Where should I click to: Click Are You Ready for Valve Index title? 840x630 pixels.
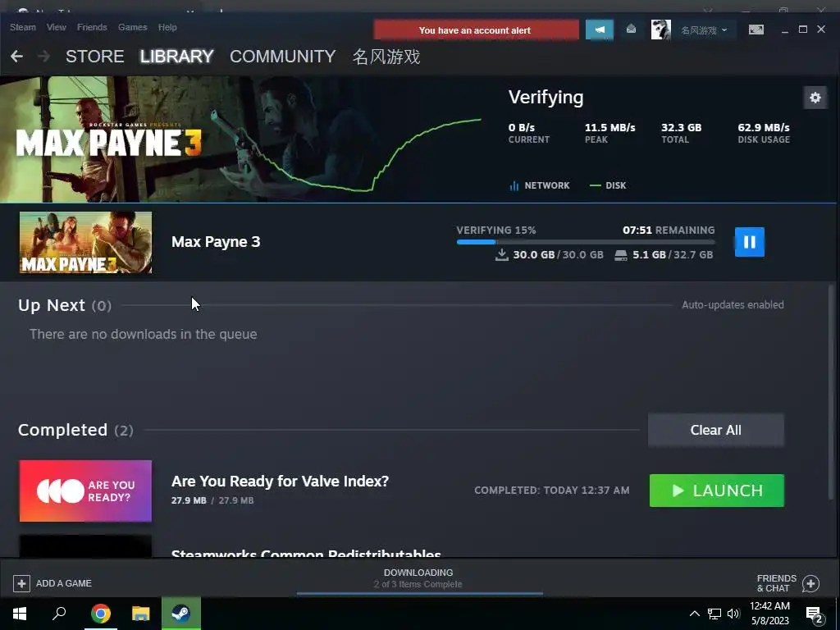point(281,481)
